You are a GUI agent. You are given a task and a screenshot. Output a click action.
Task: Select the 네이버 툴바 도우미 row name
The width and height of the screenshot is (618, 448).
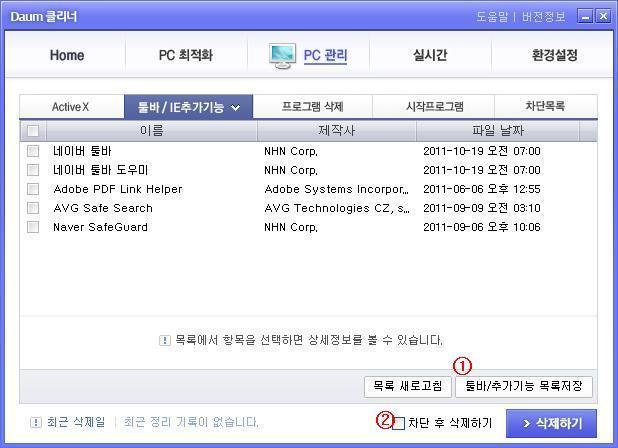[x=101, y=170]
